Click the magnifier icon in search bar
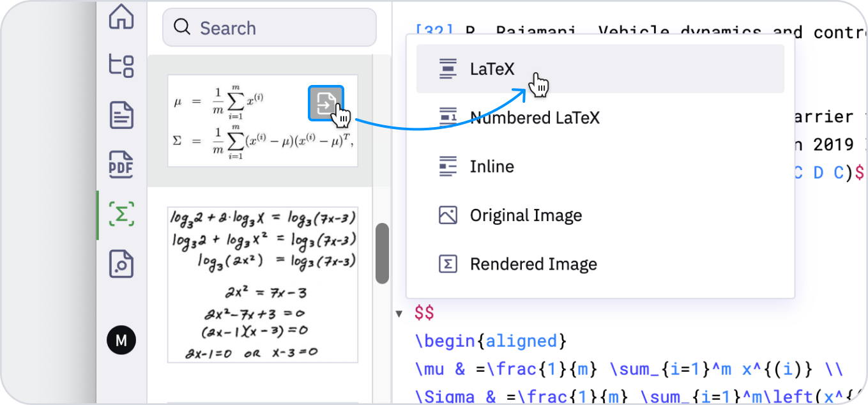The image size is (868, 405). tap(182, 27)
